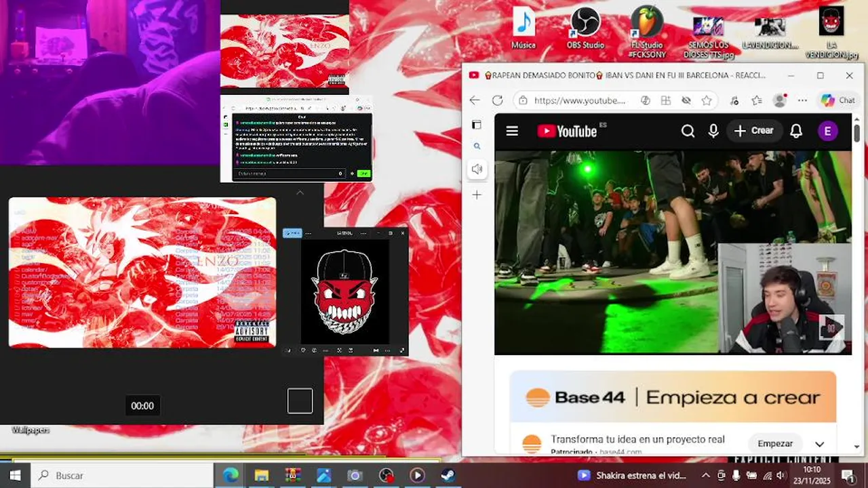This screenshot has height=488, width=868.
Task: Mute the tab using the sidebar speaker icon
Action: tap(477, 169)
